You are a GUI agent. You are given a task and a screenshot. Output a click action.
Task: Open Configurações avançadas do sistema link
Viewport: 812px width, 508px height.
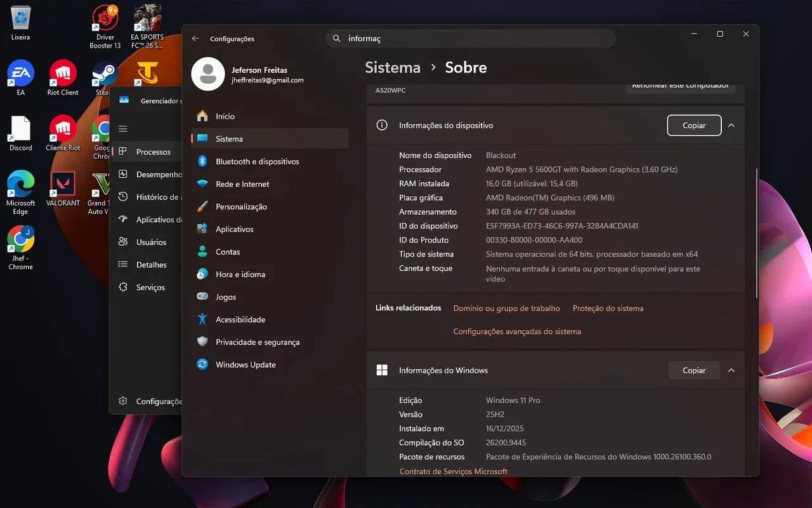[x=517, y=331]
